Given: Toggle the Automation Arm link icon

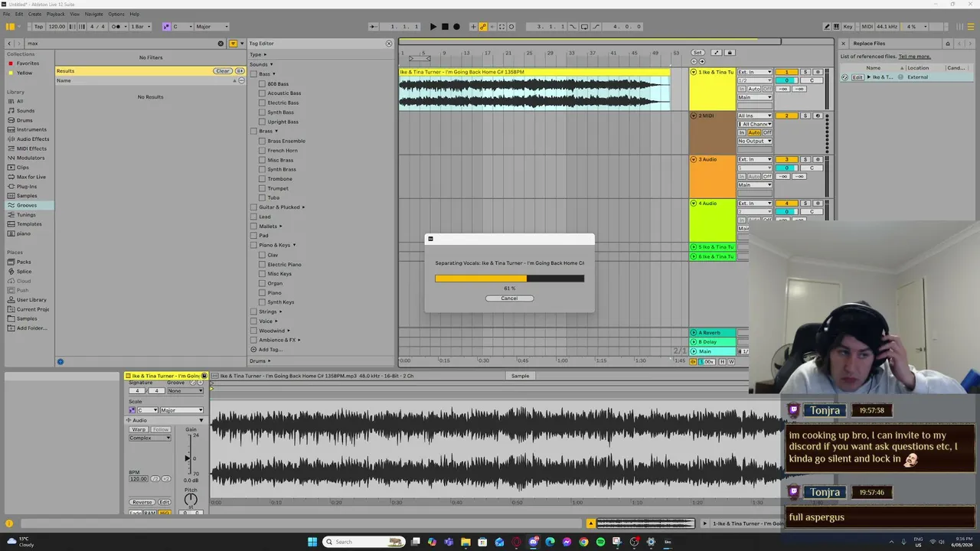Looking at the screenshot, I should (483, 27).
